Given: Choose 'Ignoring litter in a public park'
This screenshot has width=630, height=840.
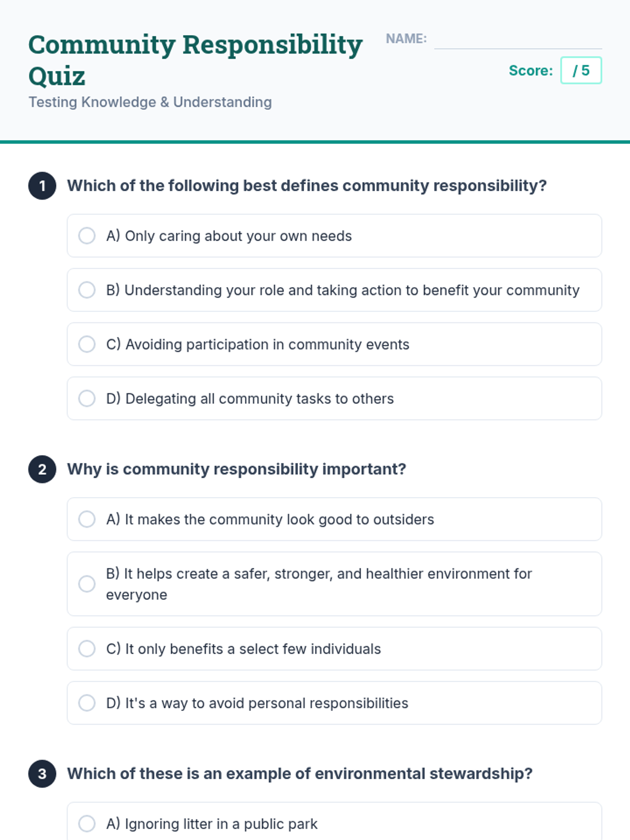Looking at the screenshot, I should pos(87,824).
